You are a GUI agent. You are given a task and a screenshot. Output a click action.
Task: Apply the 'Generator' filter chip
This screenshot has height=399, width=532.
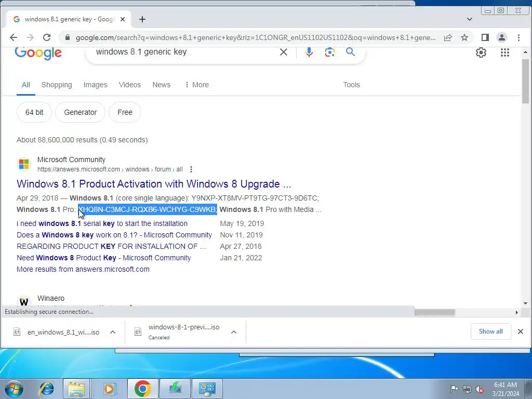[81, 112]
